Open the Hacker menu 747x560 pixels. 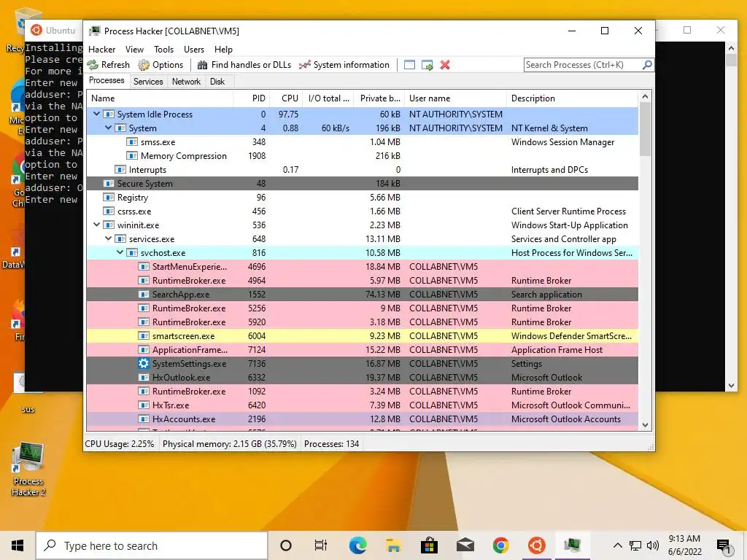click(101, 50)
